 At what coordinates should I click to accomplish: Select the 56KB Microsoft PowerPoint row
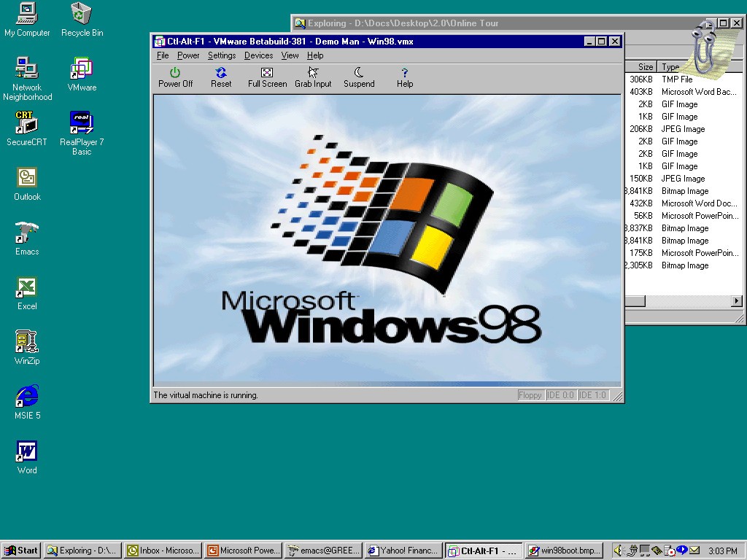(684, 216)
